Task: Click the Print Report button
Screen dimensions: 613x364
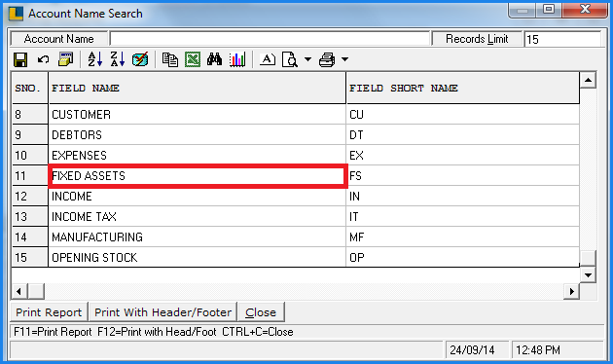Action: pos(49,312)
